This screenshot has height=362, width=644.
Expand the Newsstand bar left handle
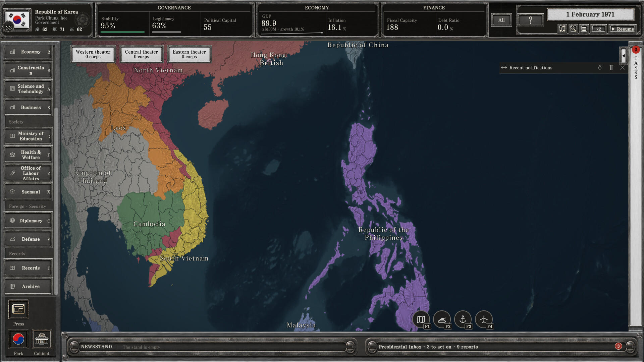click(74, 347)
